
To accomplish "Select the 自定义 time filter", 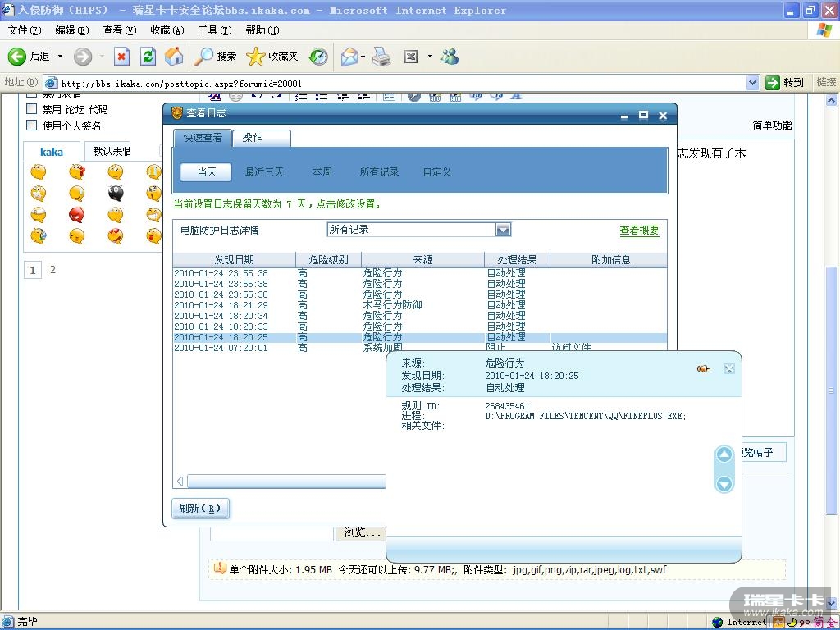I will click(436, 172).
